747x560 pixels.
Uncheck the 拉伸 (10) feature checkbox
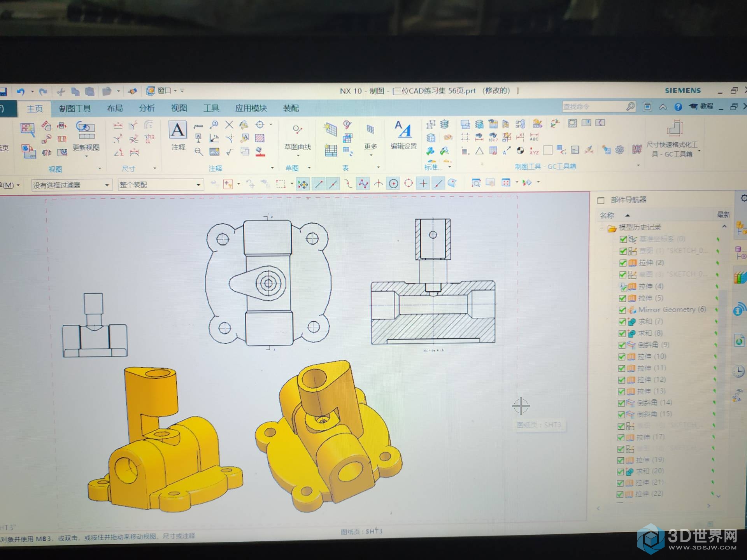point(622,357)
